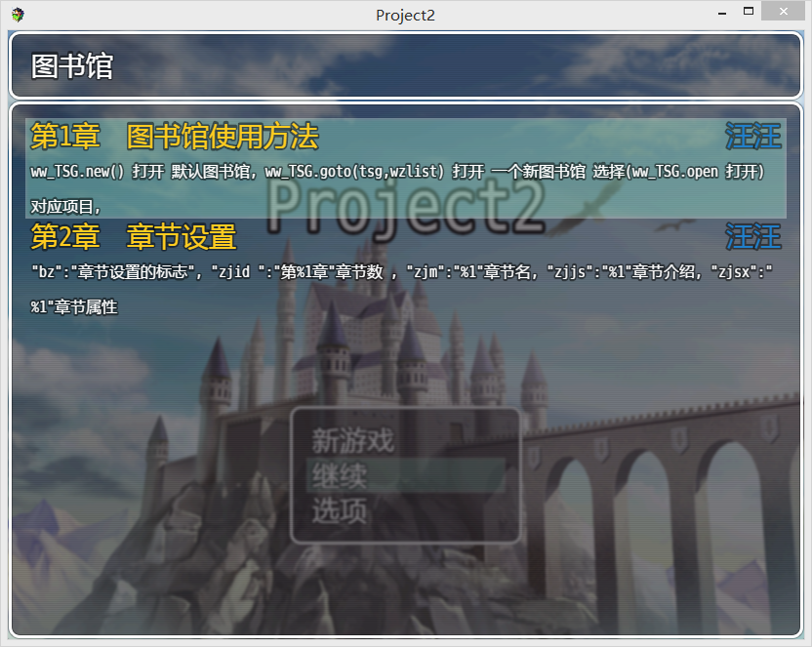
Task: Minimize the Project2 window
Action: [x=722, y=13]
